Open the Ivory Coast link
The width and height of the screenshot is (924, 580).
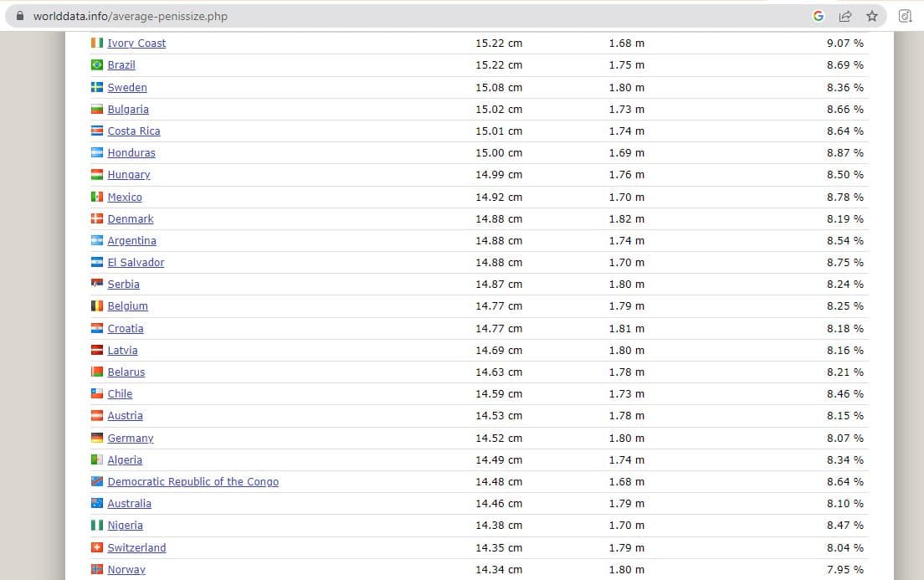[x=136, y=43]
